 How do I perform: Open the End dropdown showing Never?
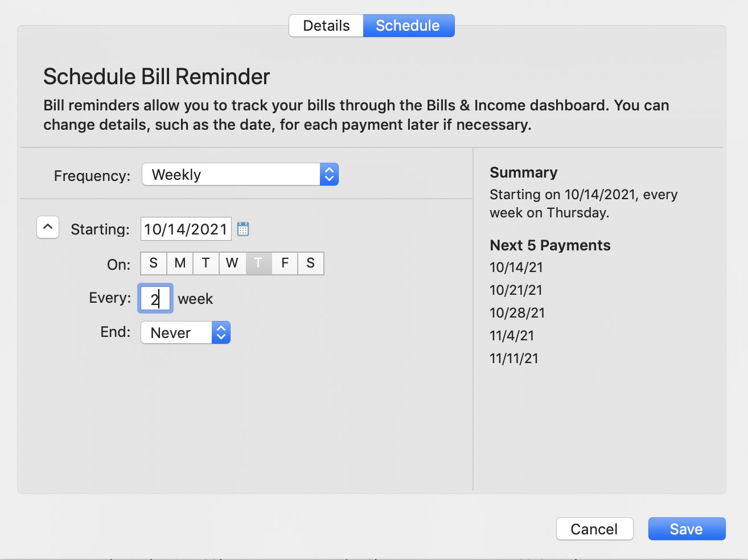click(186, 332)
